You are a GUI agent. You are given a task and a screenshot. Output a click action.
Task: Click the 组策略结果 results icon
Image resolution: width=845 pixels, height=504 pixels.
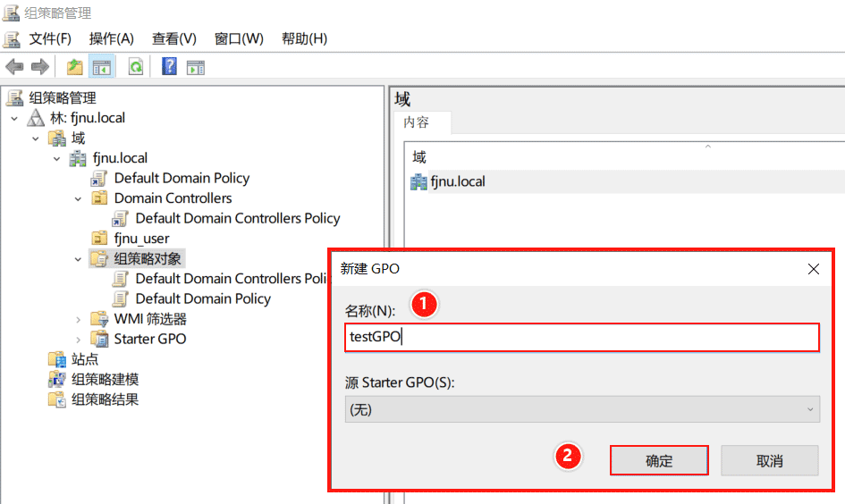pyautogui.click(x=57, y=399)
